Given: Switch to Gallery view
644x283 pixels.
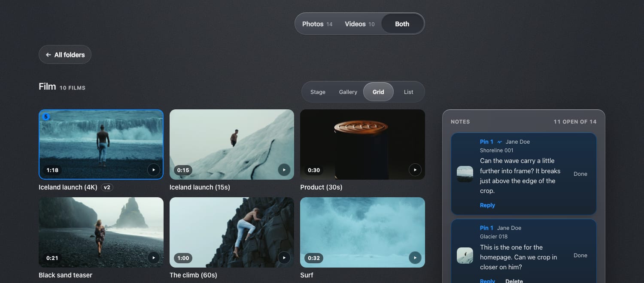Looking at the screenshot, I should coord(348,92).
